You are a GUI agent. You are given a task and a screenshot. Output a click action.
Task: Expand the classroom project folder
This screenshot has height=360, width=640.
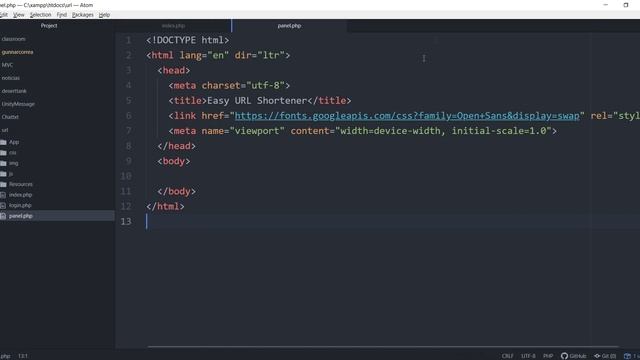pos(13,39)
